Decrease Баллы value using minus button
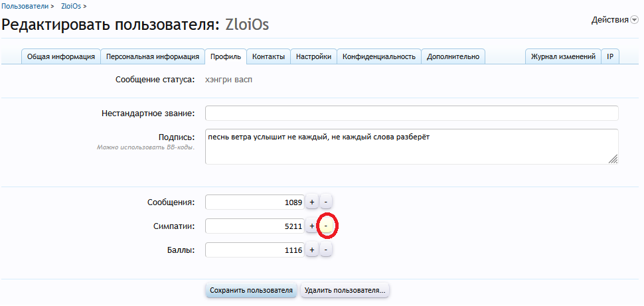 pyautogui.click(x=325, y=250)
